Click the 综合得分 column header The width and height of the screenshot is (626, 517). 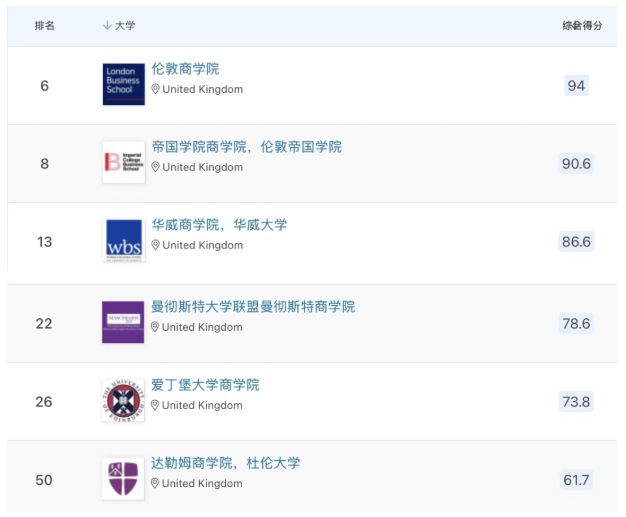tap(582, 26)
